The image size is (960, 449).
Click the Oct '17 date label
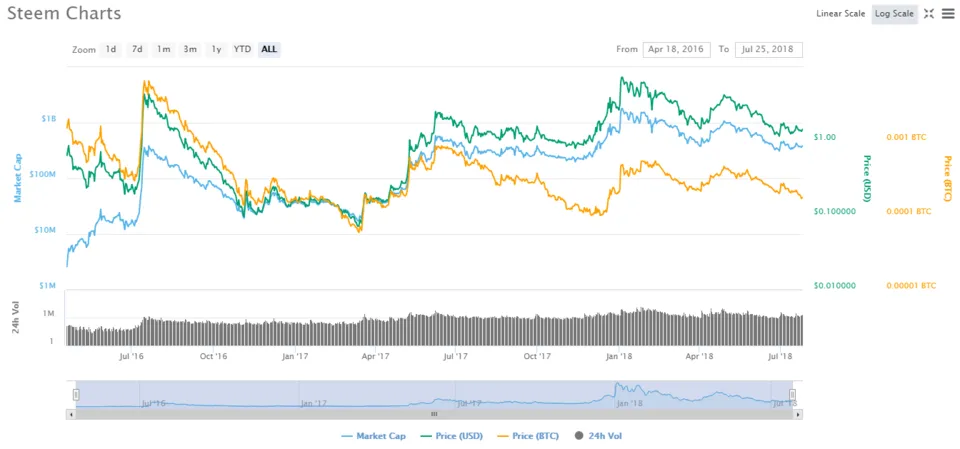(x=537, y=355)
